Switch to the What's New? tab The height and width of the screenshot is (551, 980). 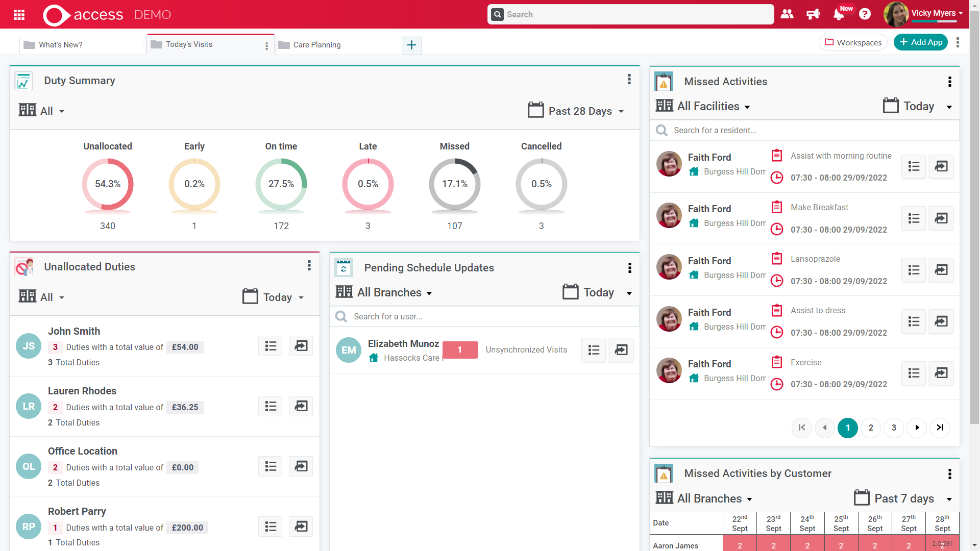click(x=60, y=45)
